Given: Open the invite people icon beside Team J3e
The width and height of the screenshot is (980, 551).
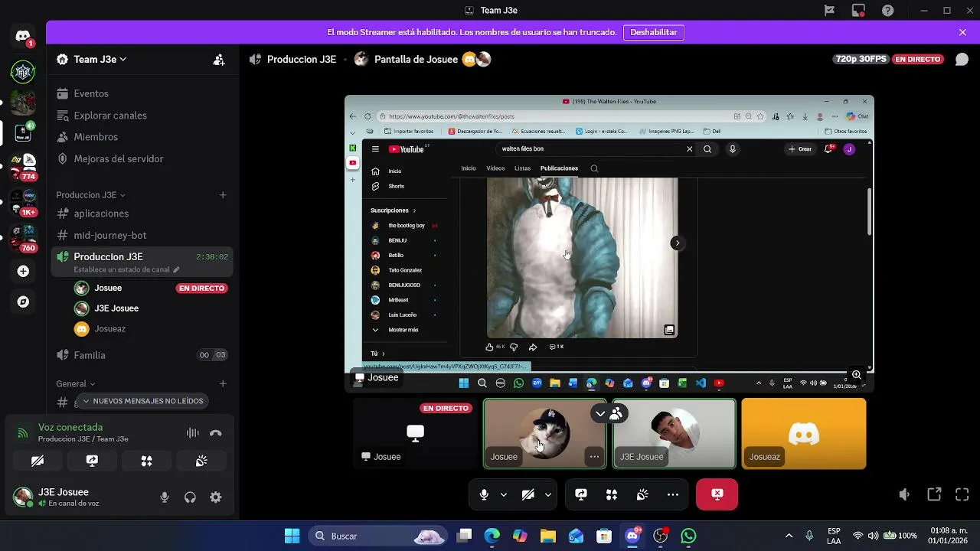Looking at the screenshot, I should click(x=219, y=60).
